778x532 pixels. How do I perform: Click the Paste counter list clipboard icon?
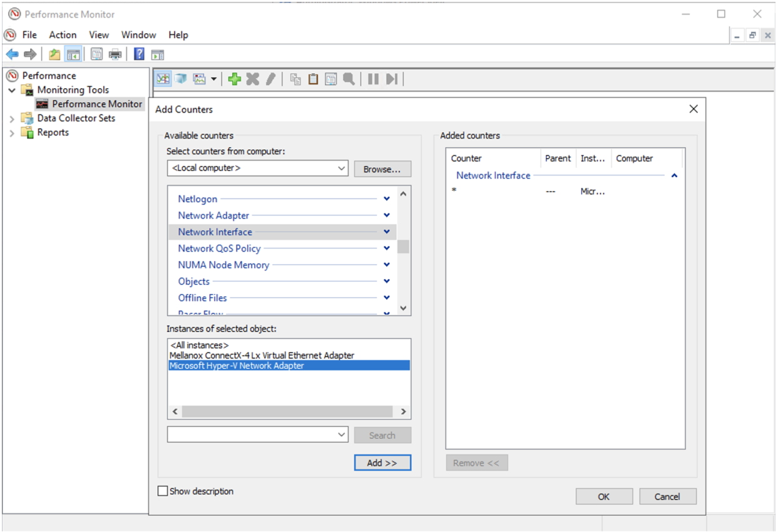click(313, 79)
